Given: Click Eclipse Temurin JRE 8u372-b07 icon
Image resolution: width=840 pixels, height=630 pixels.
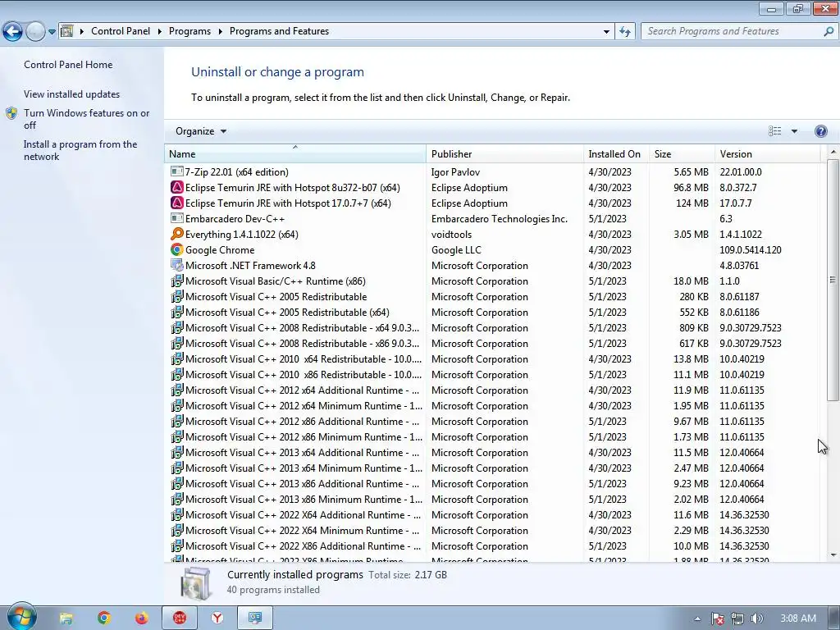Looking at the screenshot, I should point(177,187).
